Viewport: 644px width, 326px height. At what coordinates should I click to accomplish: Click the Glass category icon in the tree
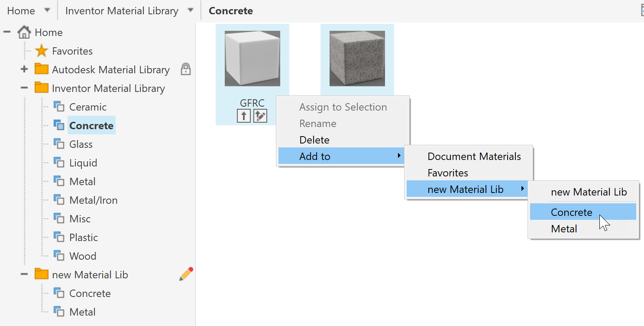[59, 144]
